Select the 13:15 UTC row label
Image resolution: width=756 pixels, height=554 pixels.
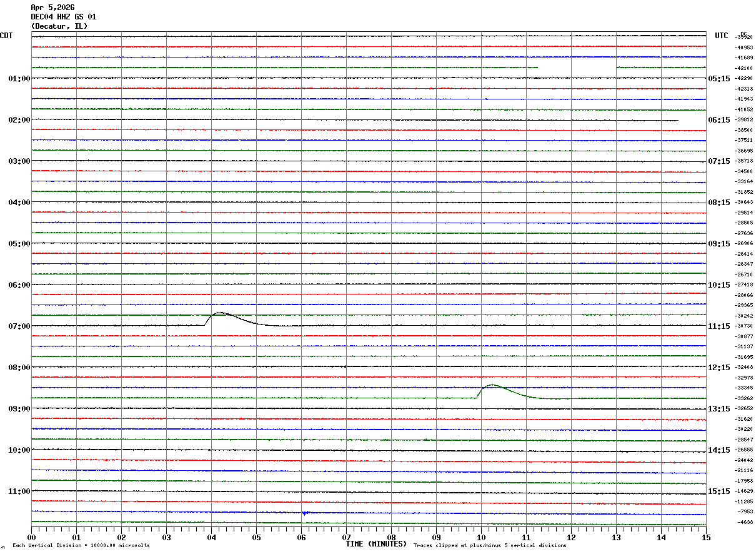coord(719,409)
